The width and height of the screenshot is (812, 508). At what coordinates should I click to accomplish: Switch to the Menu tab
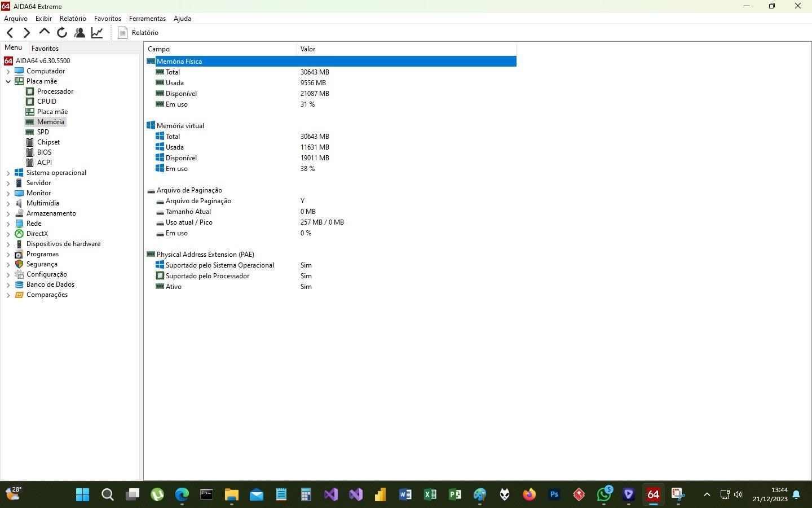[x=13, y=48]
